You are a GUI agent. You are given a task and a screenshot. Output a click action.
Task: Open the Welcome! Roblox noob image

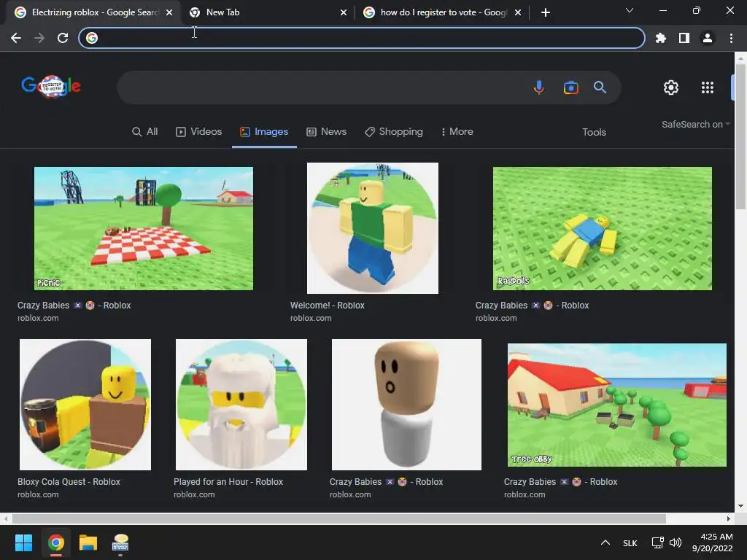pyautogui.click(x=373, y=228)
